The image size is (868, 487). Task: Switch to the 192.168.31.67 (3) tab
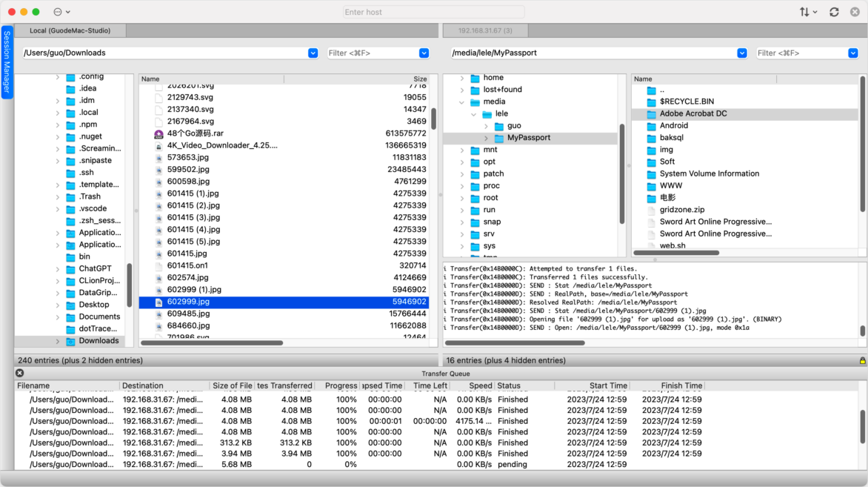tap(485, 30)
